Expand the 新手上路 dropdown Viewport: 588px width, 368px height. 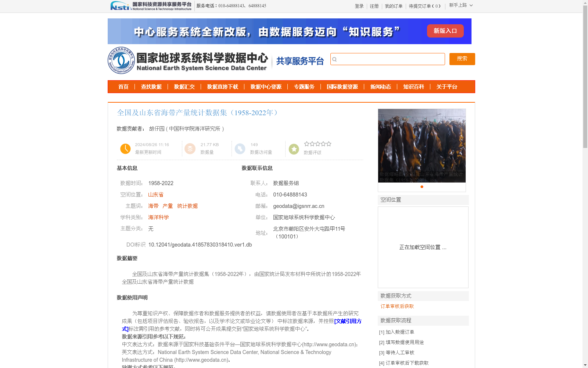pos(461,5)
